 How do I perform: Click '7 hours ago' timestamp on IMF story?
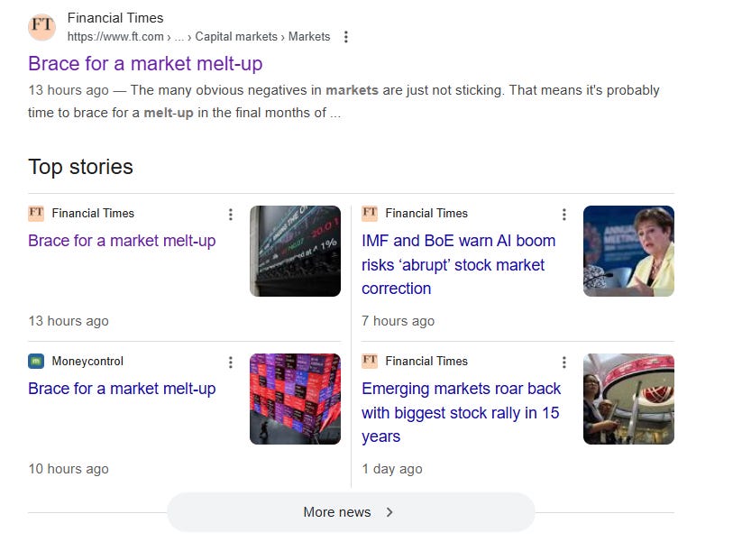coord(398,321)
